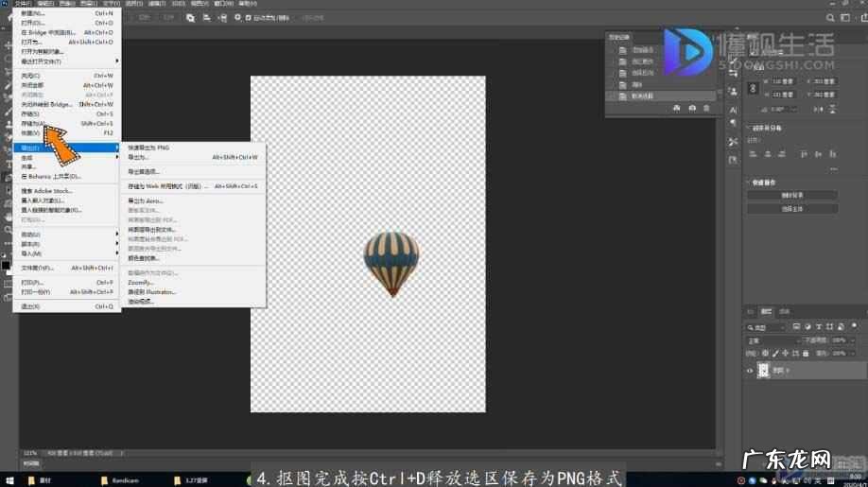The height and width of the screenshot is (487, 868).
Task: Click the foreground color swatch in toolbar
Action: coord(5,266)
